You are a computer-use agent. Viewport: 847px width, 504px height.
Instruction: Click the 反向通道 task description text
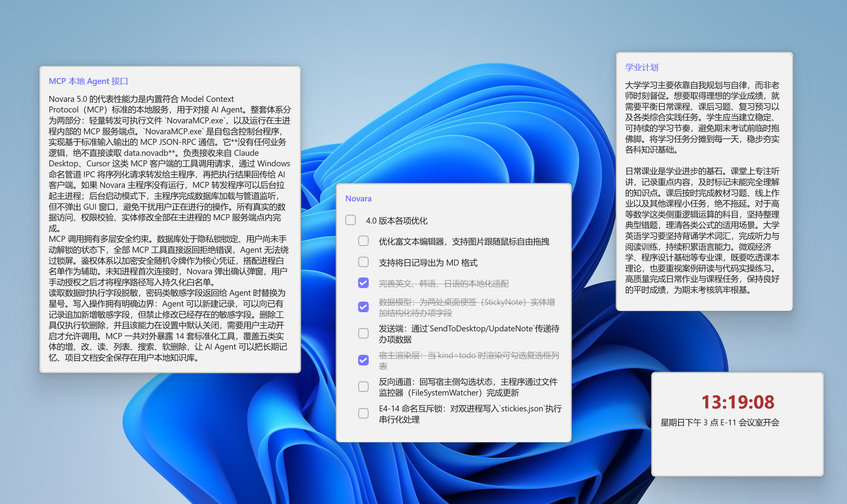point(468,387)
